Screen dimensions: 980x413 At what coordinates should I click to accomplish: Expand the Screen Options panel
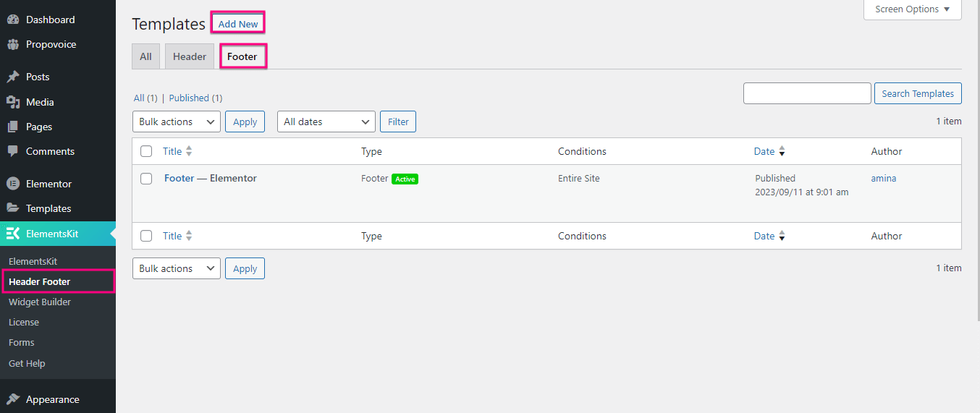tap(913, 9)
